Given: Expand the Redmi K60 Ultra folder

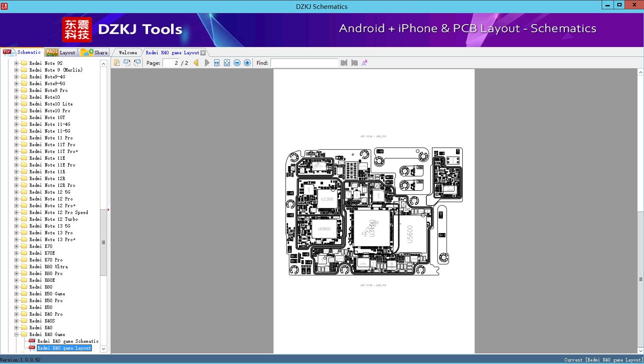Looking at the screenshot, I should [x=16, y=267].
